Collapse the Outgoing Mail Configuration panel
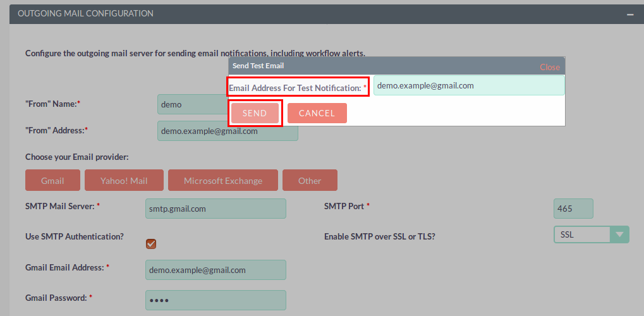This screenshot has width=644, height=316. 630,14
